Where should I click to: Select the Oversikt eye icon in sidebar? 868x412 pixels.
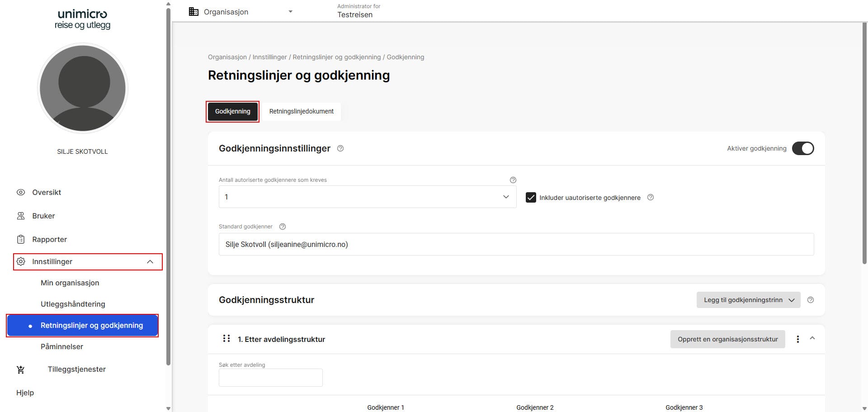(21, 192)
